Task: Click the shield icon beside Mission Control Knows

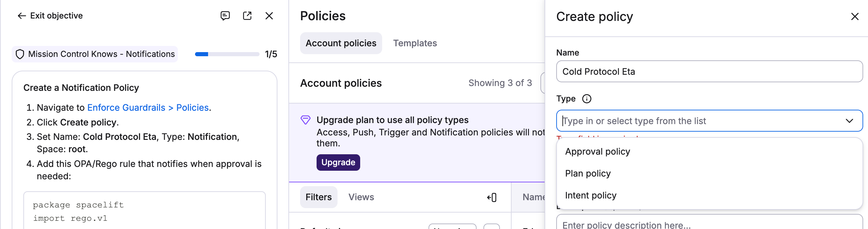Action: (20, 54)
